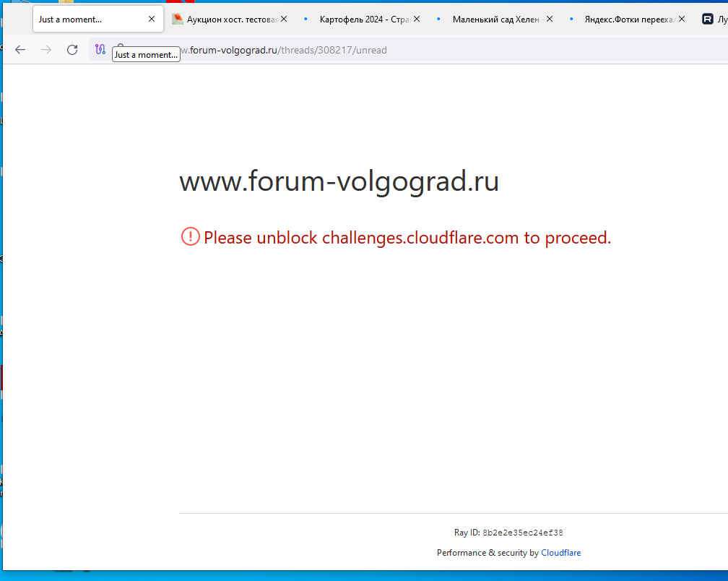Open the Cloudflare link in footer
The width and height of the screenshot is (728, 581).
coord(561,553)
